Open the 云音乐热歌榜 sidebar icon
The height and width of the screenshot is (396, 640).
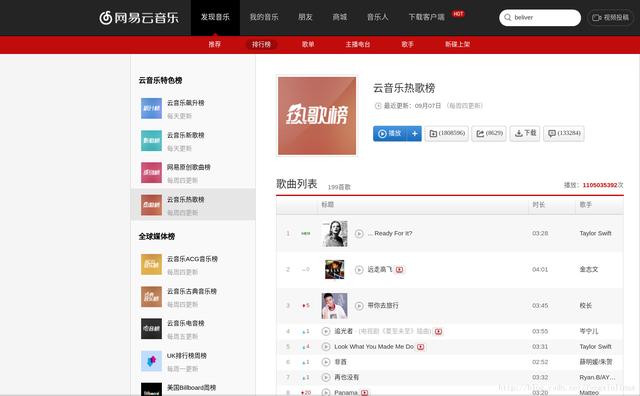tap(151, 205)
